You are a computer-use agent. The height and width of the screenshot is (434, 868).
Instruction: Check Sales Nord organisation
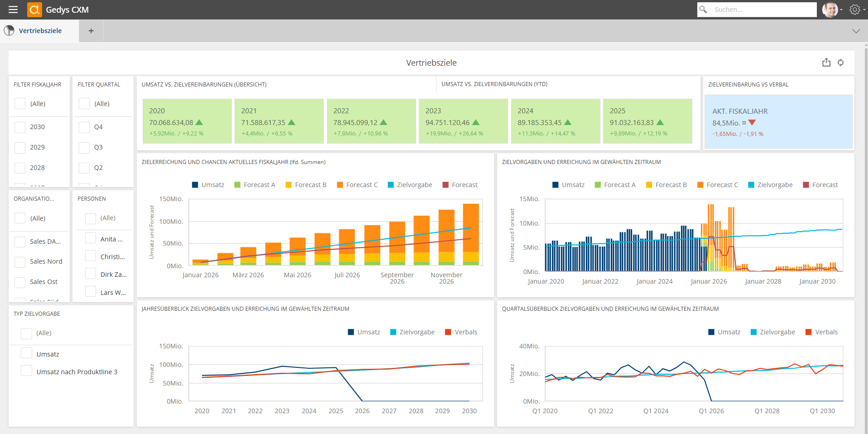(20, 262)
